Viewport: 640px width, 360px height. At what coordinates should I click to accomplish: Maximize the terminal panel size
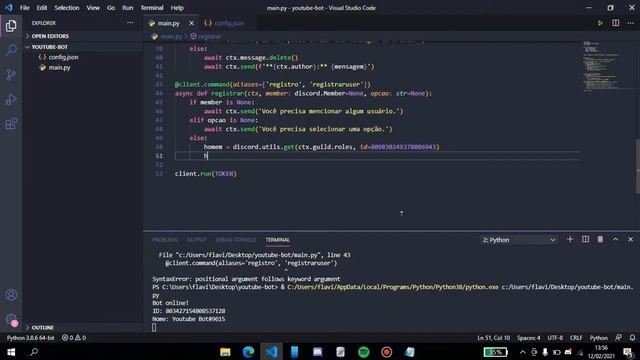(x=615, y=240)
